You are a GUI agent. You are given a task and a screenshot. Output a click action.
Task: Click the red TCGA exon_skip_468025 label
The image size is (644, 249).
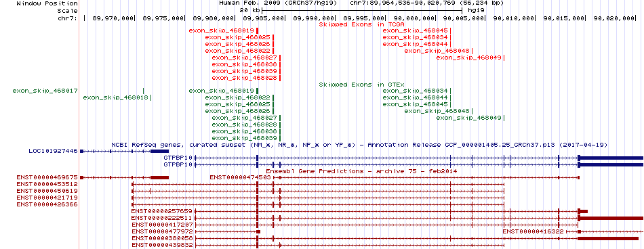point(237,37)
